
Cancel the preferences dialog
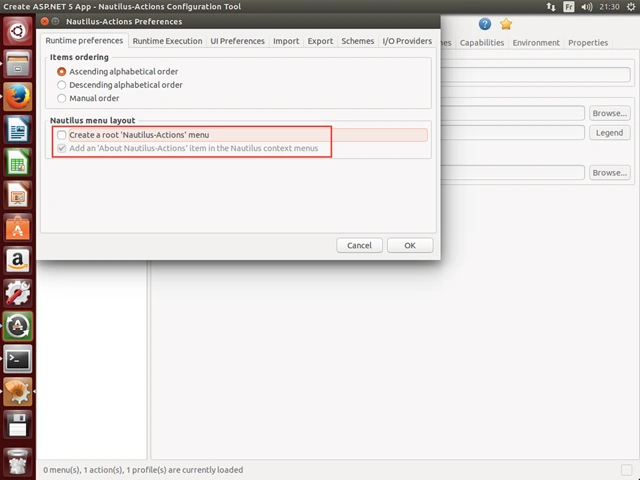click(x=359, y=245)
